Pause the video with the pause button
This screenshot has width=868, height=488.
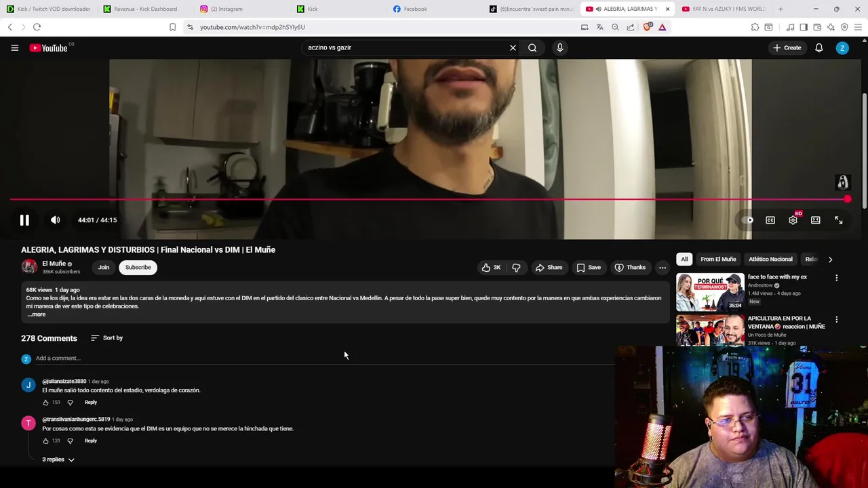(x=24, y=220)
